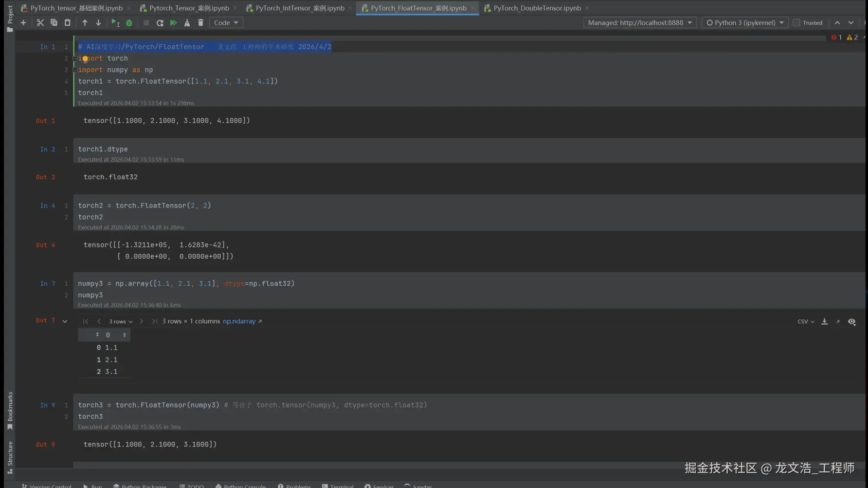The width and height of the screenshot is (868, 488).
Task: Open the CSV export format dropdown
Action: pyautogui.click(x=806, y=321)
